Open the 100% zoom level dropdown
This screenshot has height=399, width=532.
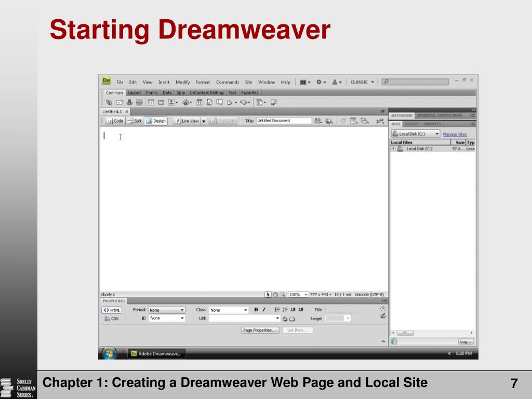tap(298, 295)
